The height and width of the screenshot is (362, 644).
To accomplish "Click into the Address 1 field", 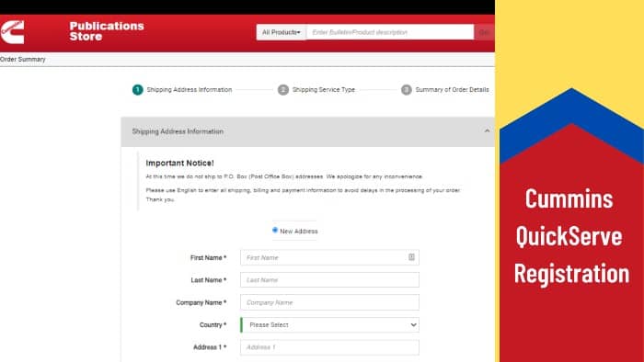I will pyautogui.click(x=329, y=347).
